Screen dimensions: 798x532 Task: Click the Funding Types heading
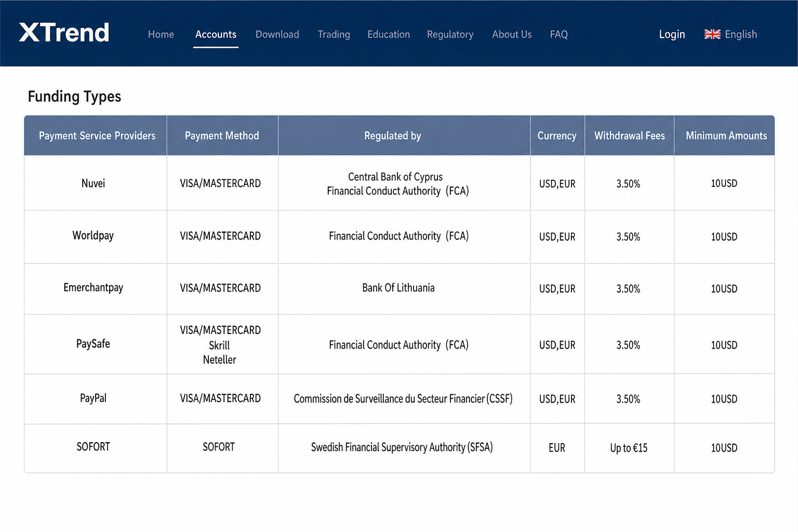coord(74,96)
